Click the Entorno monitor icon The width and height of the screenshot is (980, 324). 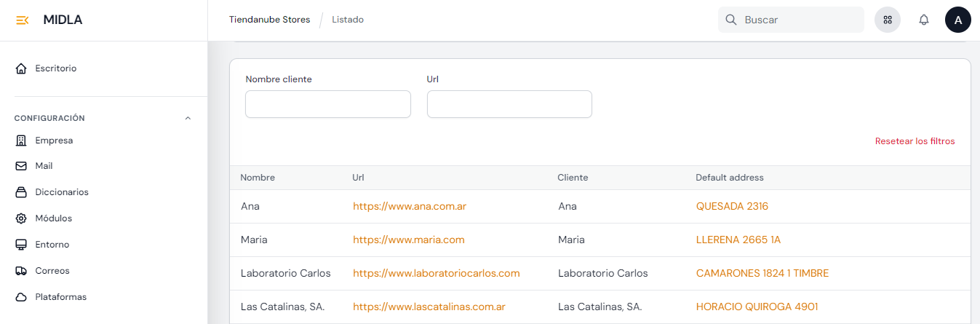(21, 245)
